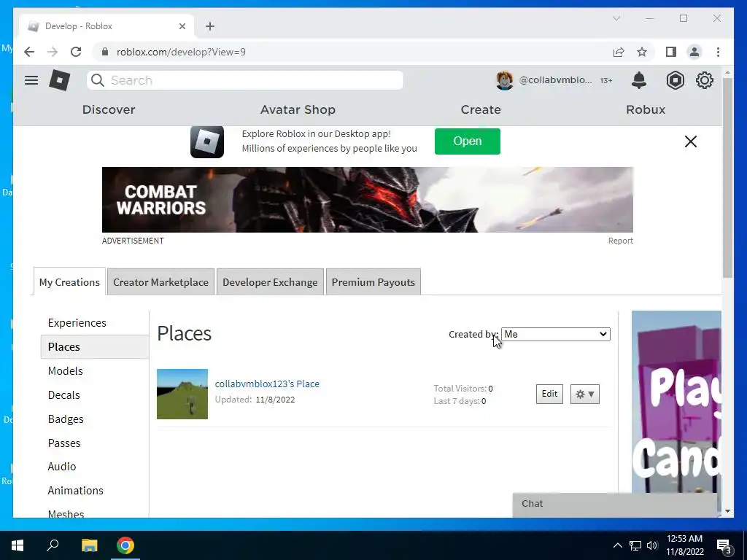Show hidden system tray icons
This screenshot has width=747, height=560.
(617, 545)
